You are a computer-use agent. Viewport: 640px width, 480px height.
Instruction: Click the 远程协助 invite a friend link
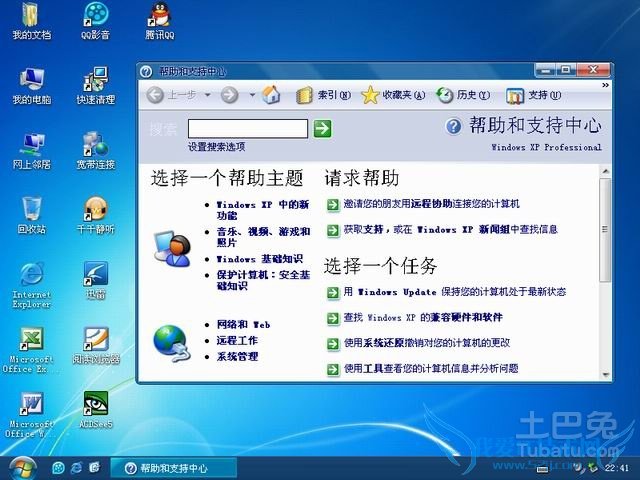[x=431, y=204]
